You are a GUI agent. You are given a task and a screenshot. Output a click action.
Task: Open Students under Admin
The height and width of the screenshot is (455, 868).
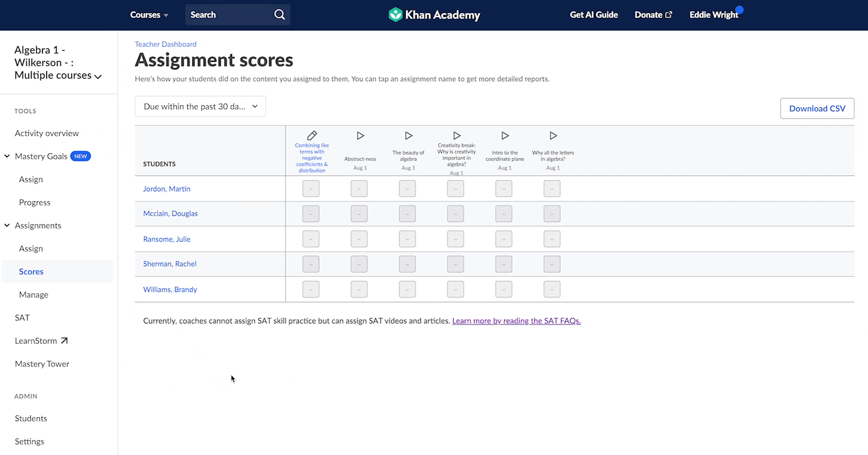[31, 418]
